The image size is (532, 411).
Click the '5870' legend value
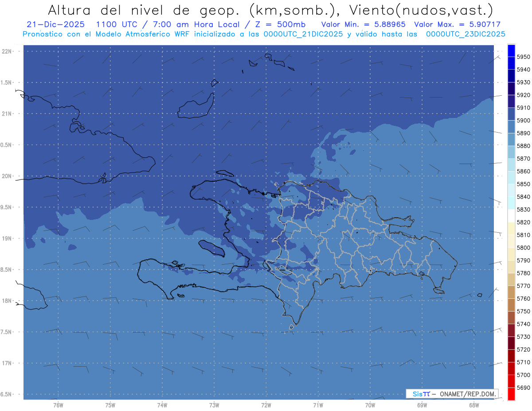(x=523, y=159)
